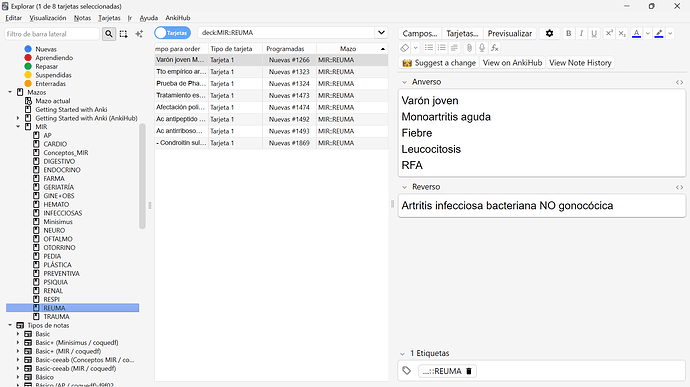The height and width of the screenshot is (387, 690).
Task: Click the Reverso answer text field
Action: click(x=542, y=206)
